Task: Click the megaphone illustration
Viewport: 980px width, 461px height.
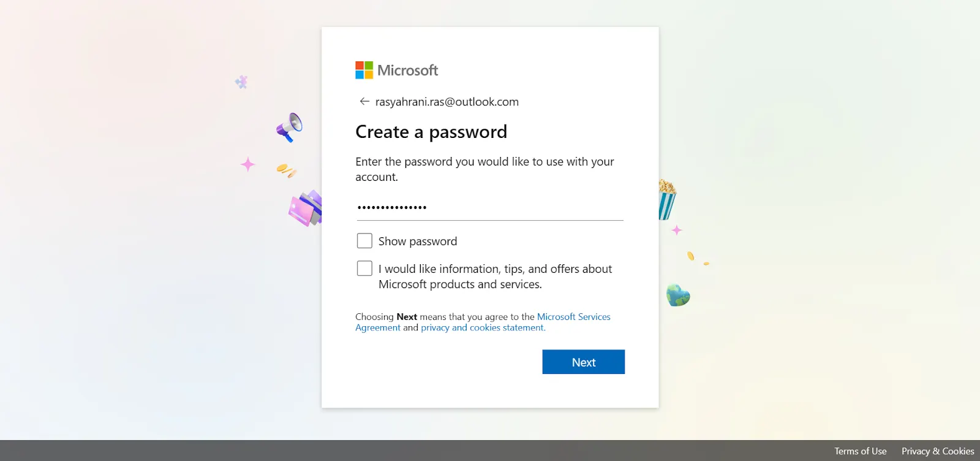Action: click(x=290, y=127)
